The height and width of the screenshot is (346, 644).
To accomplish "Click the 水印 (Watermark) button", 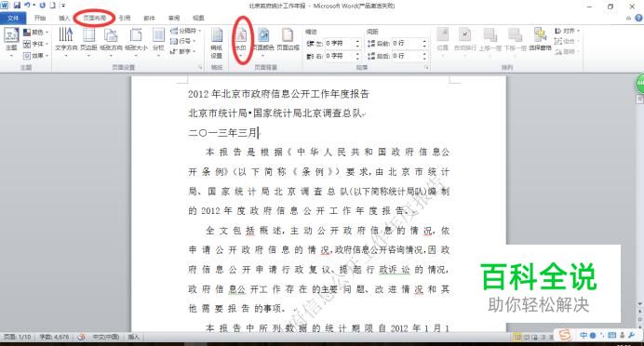I will point(241,42).
